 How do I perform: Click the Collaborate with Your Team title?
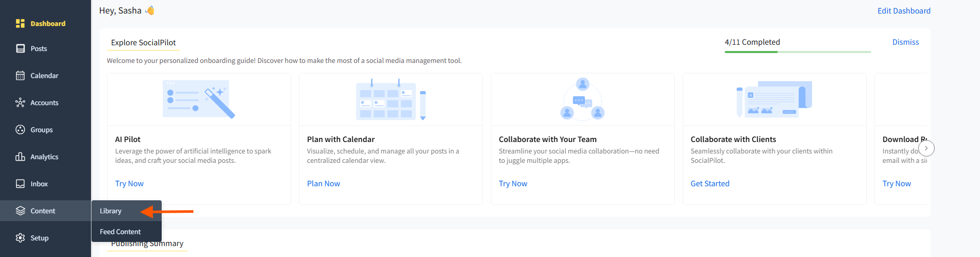[x=548, y=139]
